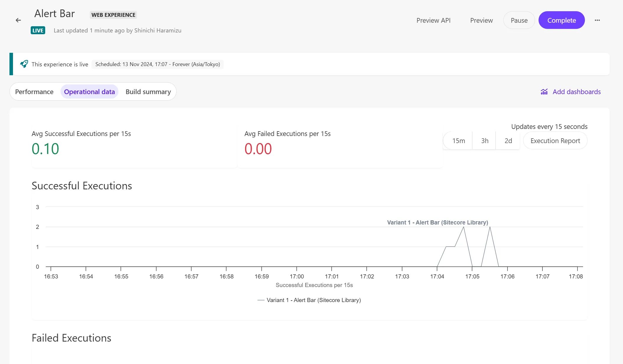The height and width of the screenshot is (364, 623).
Task: Click the Complete button
Action: (x=562, y=20)
